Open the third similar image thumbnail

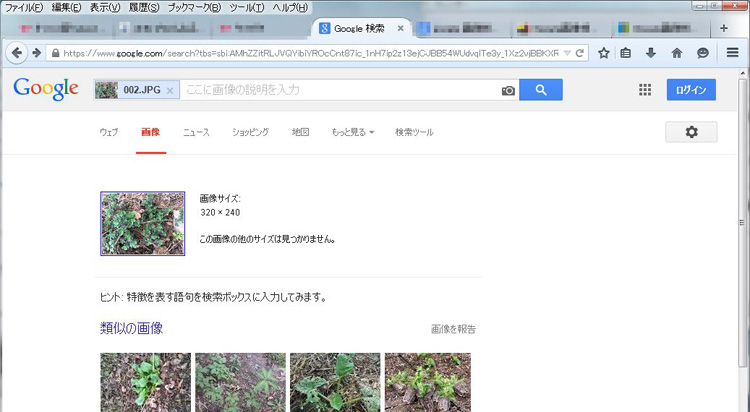(335, 382)
